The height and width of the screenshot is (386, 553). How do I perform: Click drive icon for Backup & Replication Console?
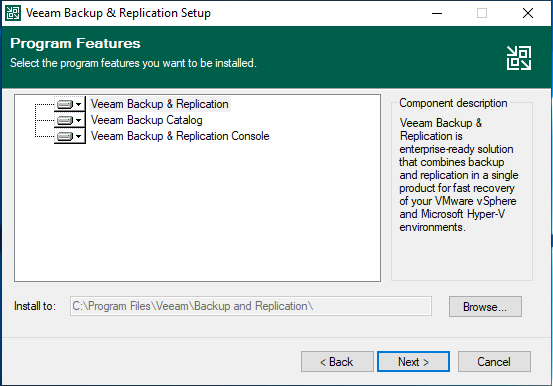pyautogui.click(x=65, y=136)
